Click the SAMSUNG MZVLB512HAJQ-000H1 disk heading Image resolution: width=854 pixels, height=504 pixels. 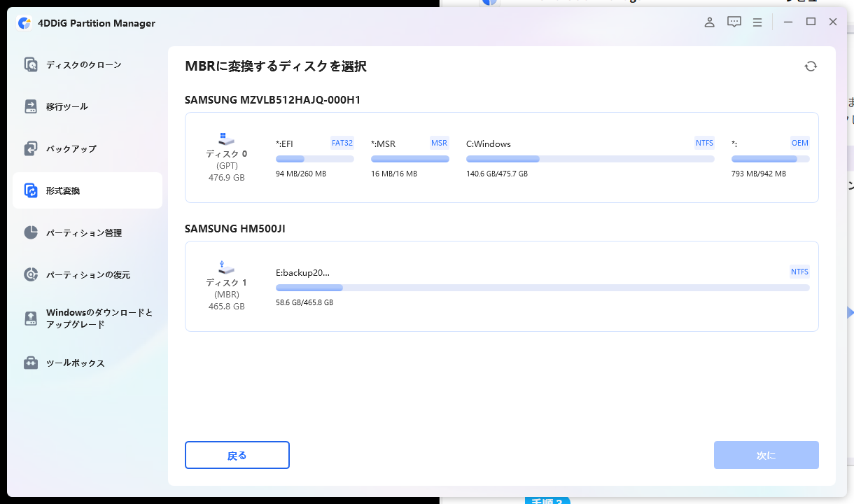click(x=273, y=100)
